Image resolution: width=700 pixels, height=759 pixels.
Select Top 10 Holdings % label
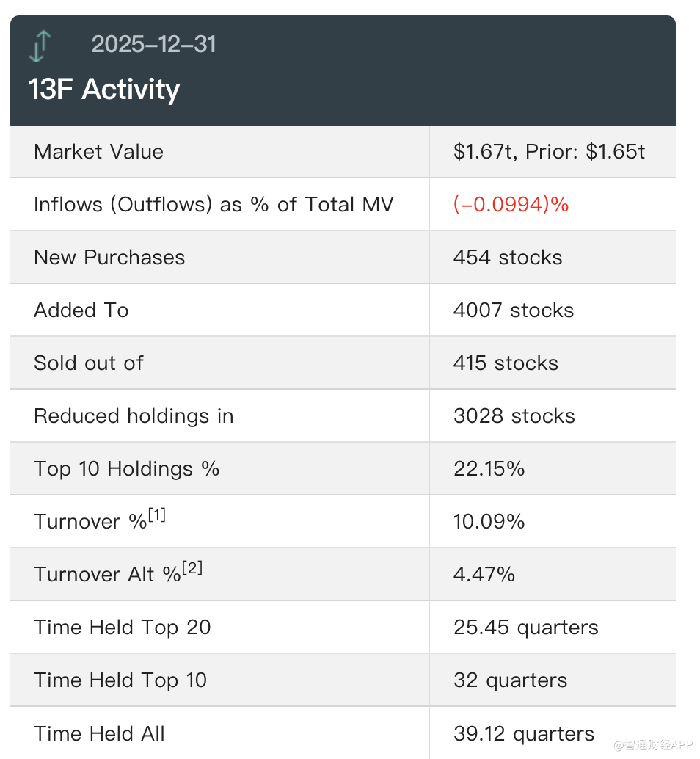coord(126,469)
